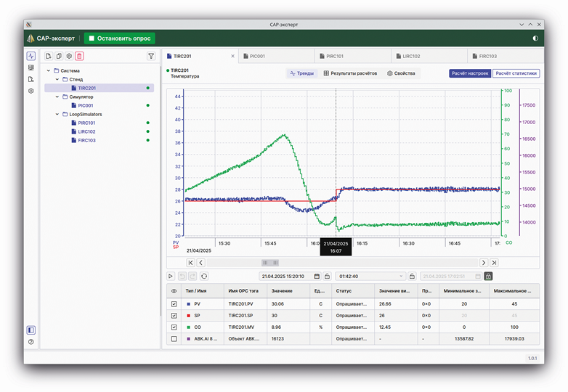Enable the ABK.AI signal checkbox
The height and width of the screenshot is (392, 568).
[174, 339]
